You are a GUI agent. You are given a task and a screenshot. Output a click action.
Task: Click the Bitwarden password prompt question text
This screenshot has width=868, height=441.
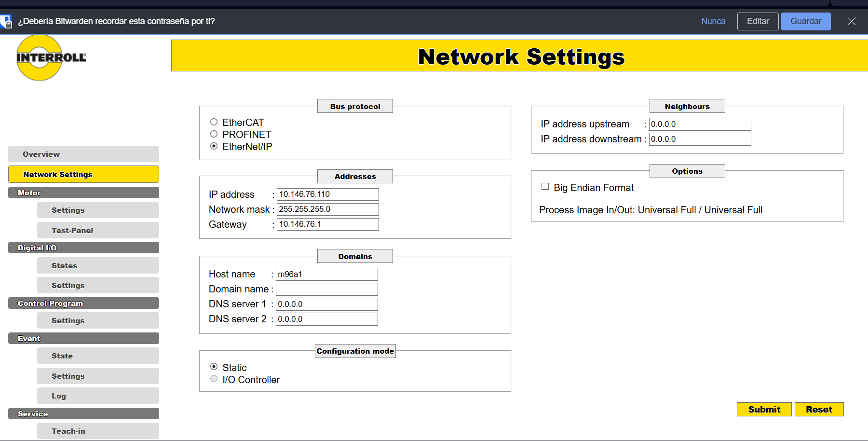116,21
